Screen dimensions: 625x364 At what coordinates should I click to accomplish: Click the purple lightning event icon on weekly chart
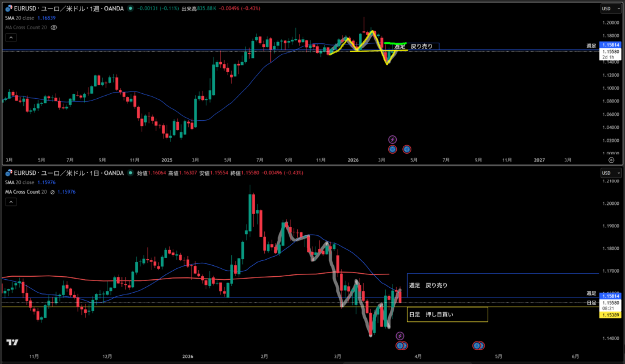click(392, 140)
